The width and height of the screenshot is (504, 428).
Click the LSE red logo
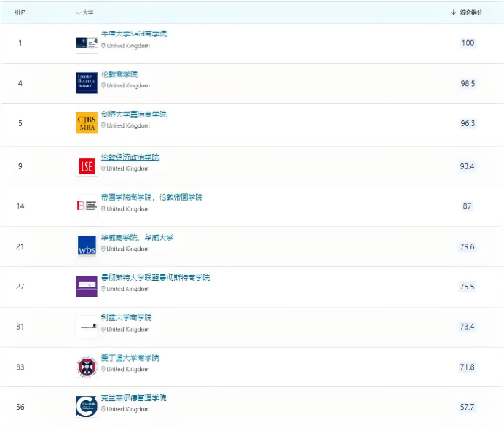(87, 166)
